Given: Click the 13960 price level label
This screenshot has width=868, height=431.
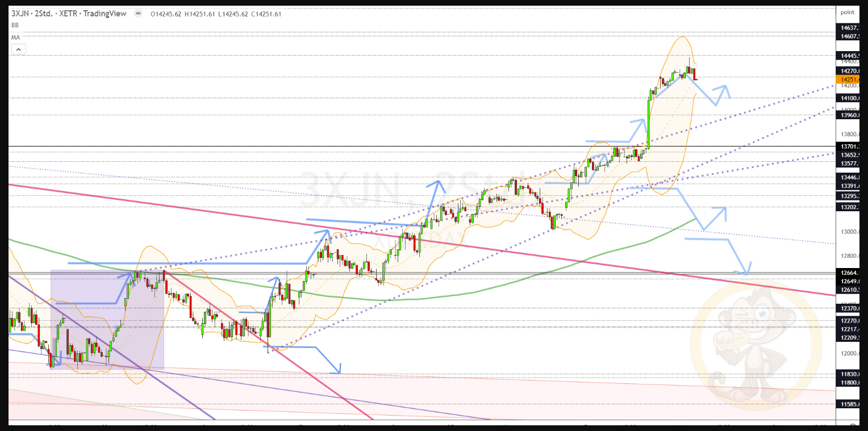Looking at the screenshot, I should pos(849,115).
